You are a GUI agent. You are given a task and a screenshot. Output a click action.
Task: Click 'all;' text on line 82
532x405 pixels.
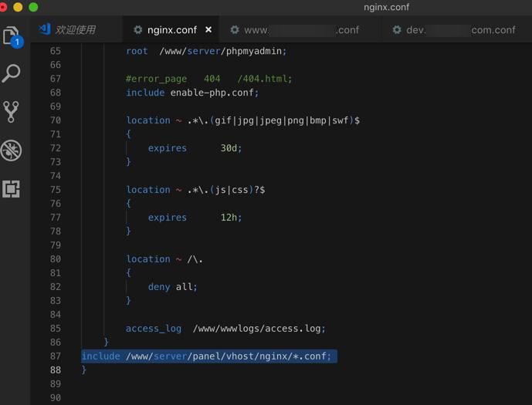(186, 287)
